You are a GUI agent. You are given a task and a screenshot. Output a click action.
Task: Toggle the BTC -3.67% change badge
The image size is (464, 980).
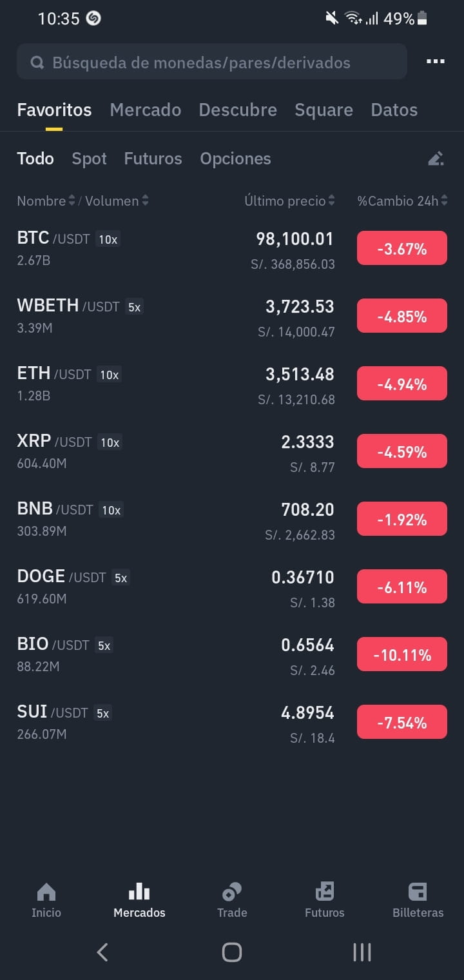pos(402,248)
